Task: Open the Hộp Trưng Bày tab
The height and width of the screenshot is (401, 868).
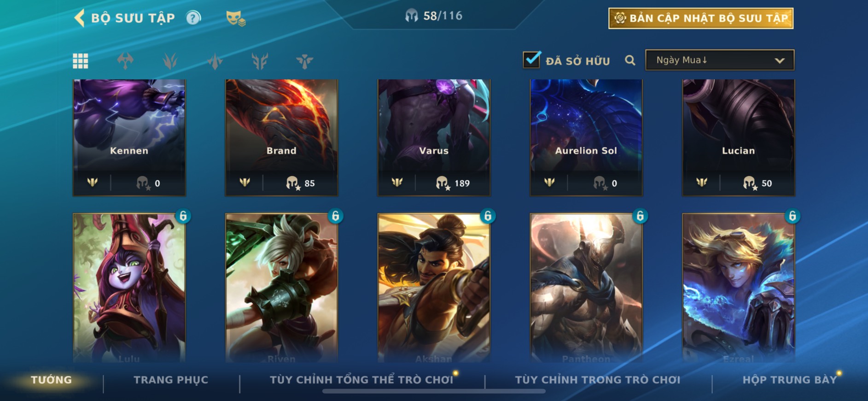Action: tap(789, 380)
